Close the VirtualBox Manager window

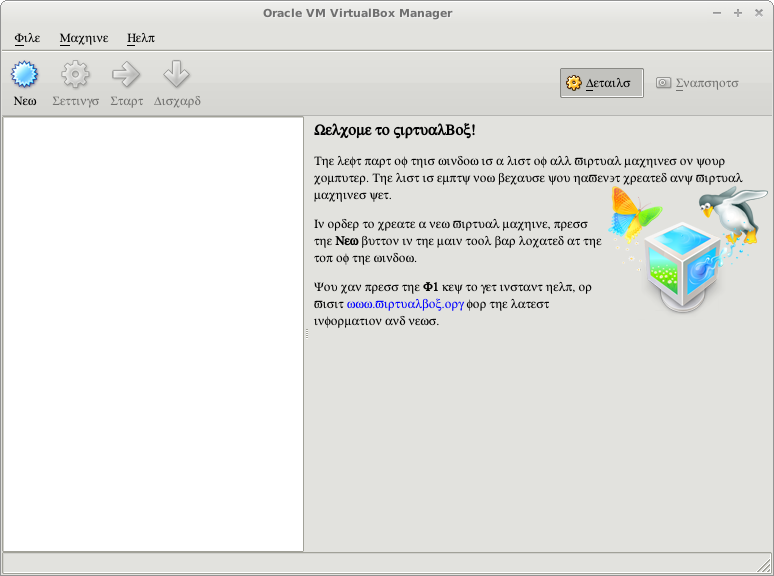pos(759,13)
